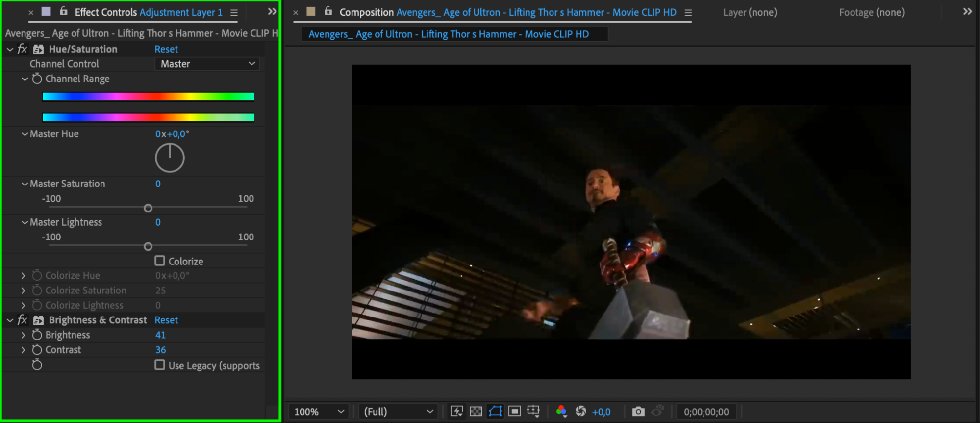Click the Contrast stopwatch icon

[37, 349]
